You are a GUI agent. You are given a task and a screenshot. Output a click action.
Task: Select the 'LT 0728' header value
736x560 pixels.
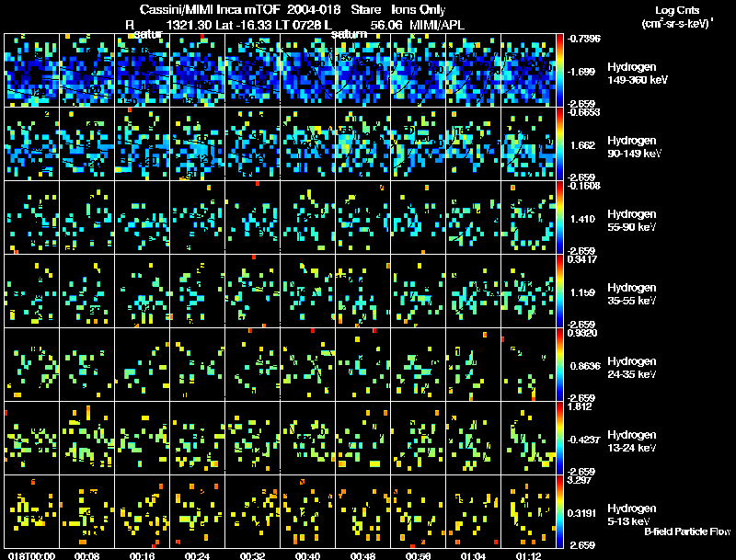click(298, 26)
